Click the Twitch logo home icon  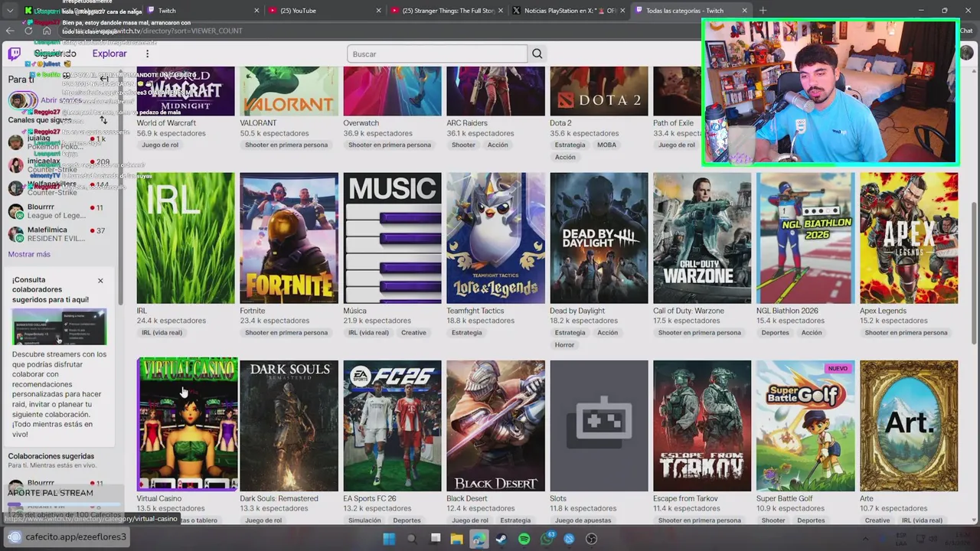point(15,54)
